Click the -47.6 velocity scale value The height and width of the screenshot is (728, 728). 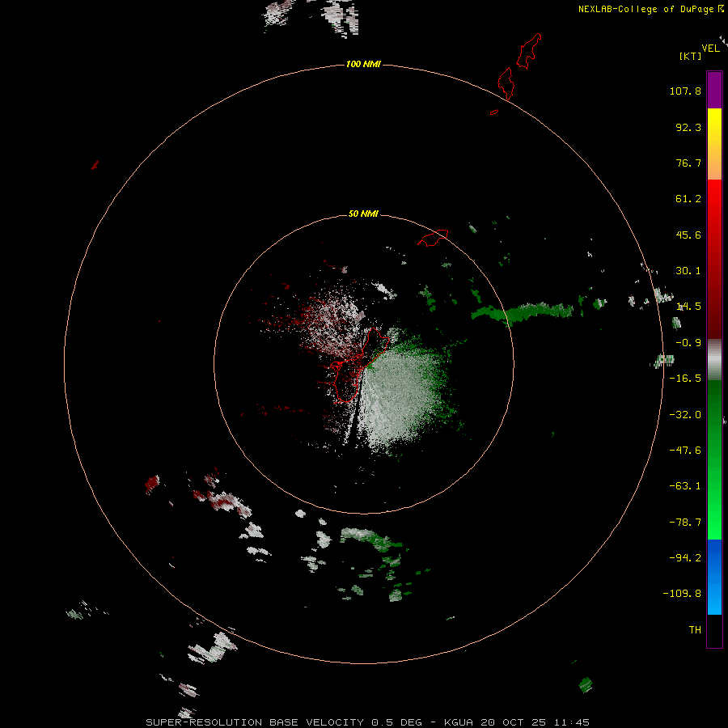tap(685, 451)
